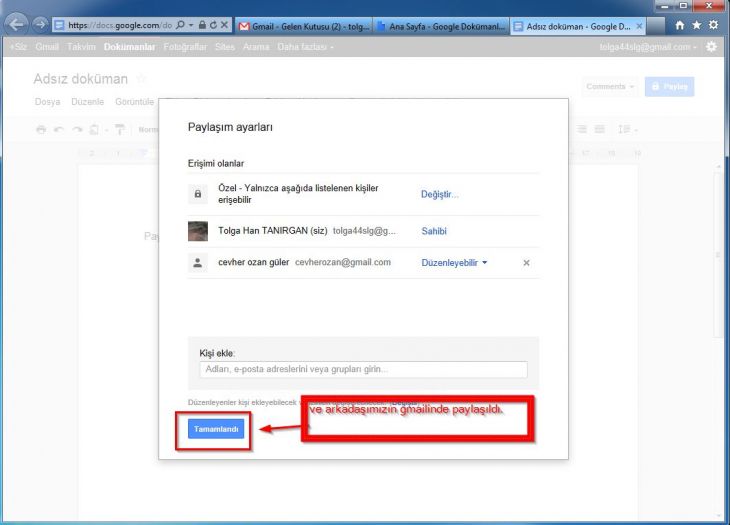The height and width of the screenshot is (525, 730).
Task: Open Dokümanlar in the Google bar
Action: [x=129, y=47]
